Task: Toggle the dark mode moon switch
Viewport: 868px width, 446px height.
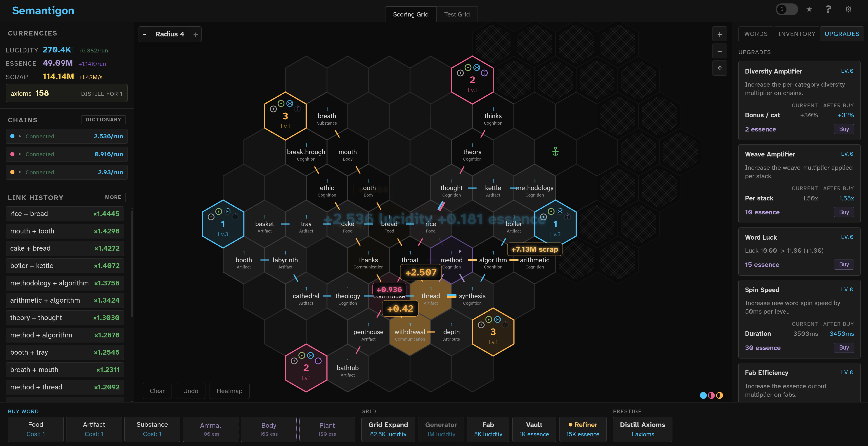Action: tap(786, 9)
